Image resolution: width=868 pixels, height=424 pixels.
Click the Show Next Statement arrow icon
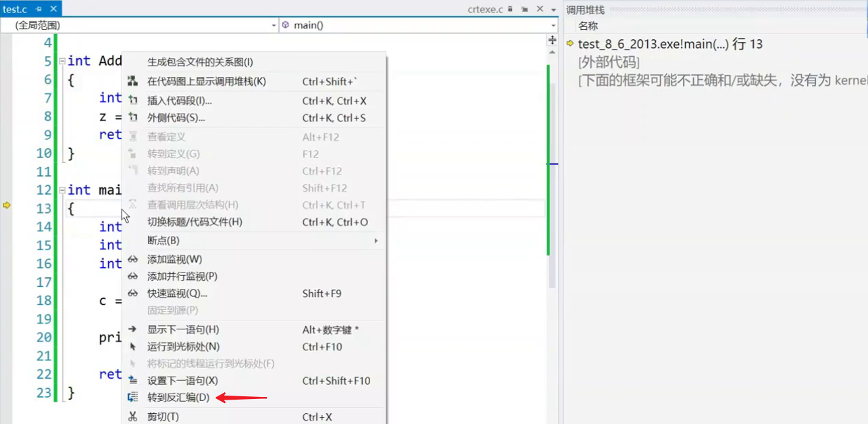coord(132,329)
